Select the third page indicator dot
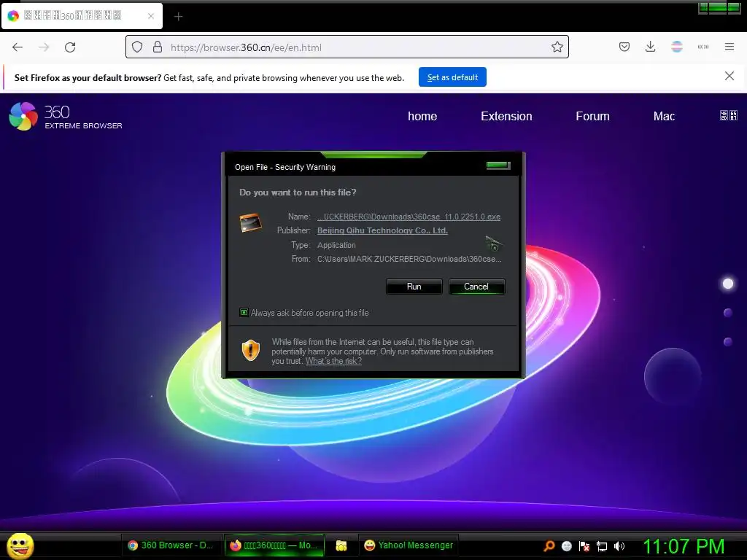 pyautogui.click(x=727, y=342)
